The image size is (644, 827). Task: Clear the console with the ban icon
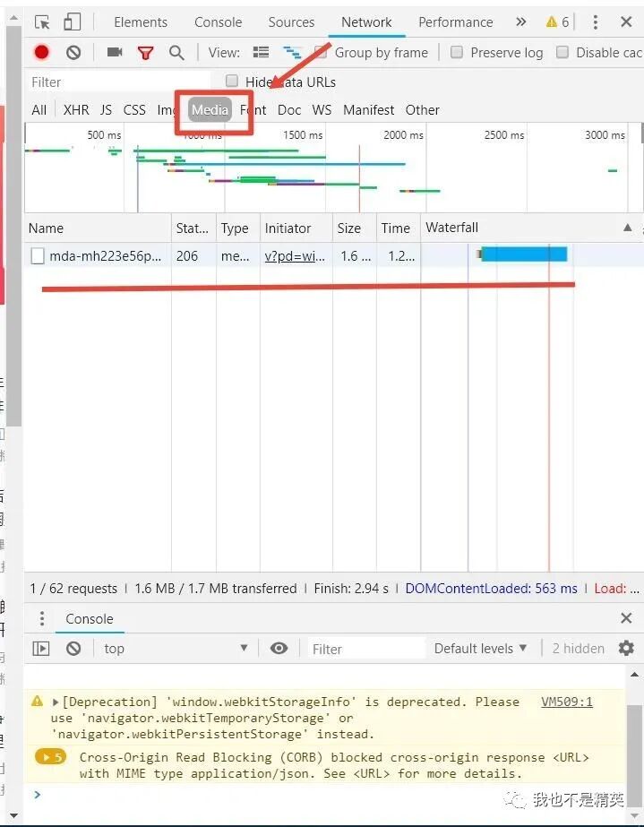pyautogui.click(x=73, y=648)
